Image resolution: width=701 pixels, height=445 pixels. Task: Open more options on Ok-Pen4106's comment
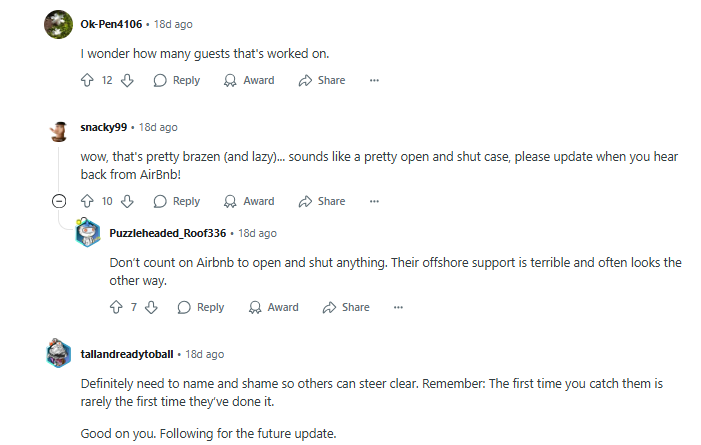375,80
